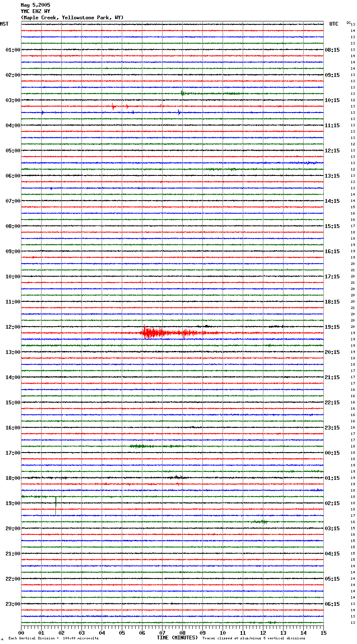Click the 17:15 UTC time label
This screenshot has width=357, height=644.
click(x=332, y=277)
